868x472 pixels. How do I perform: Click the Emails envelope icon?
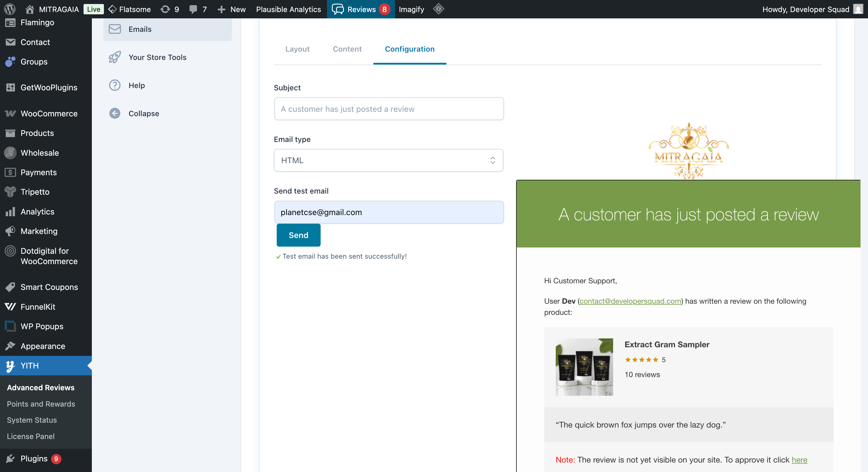(115, 29)
